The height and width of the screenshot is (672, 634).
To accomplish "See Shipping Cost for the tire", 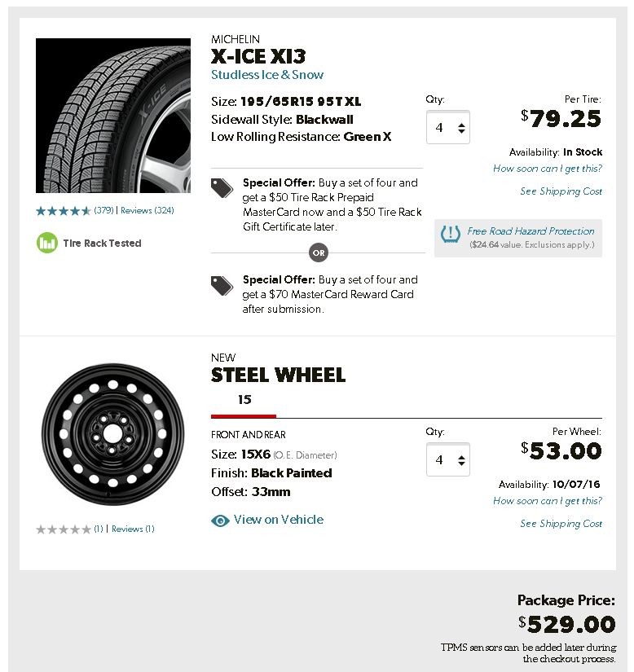I will tap(561, 191).
